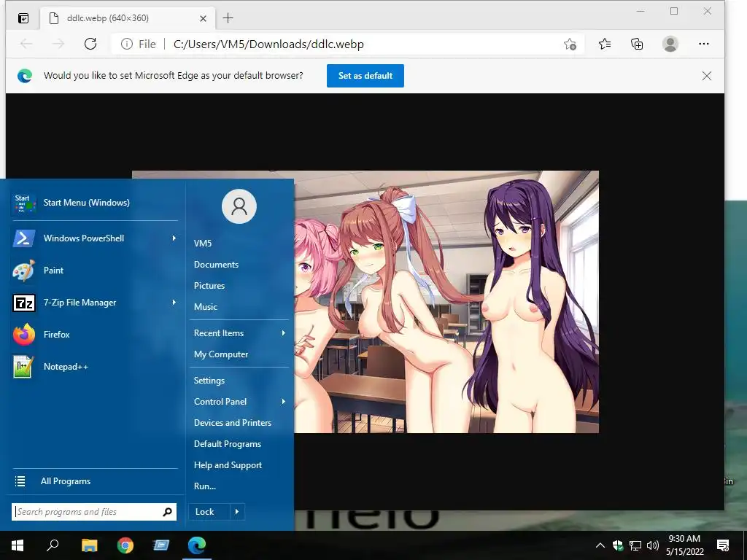Screen dimensions: 747x560
Task: Open Start Menu (Windows) entry
Action: 95,203
